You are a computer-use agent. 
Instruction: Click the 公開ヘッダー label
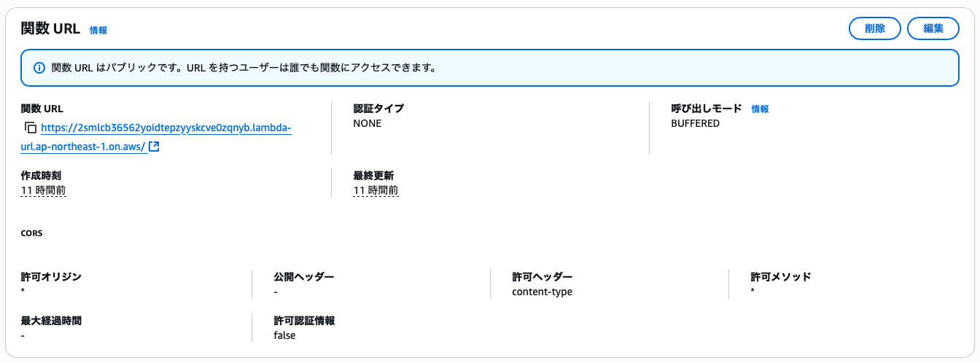coord(303,277)
